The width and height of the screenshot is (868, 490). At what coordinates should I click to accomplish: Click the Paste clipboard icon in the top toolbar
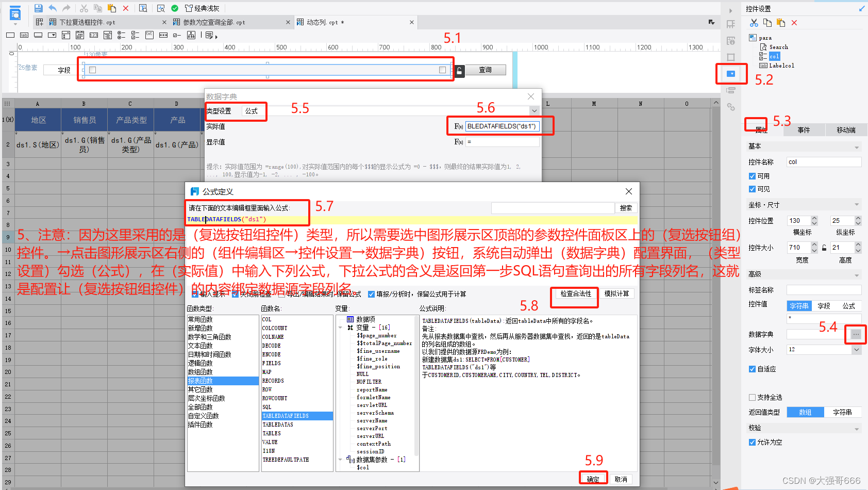pos(112,8)
